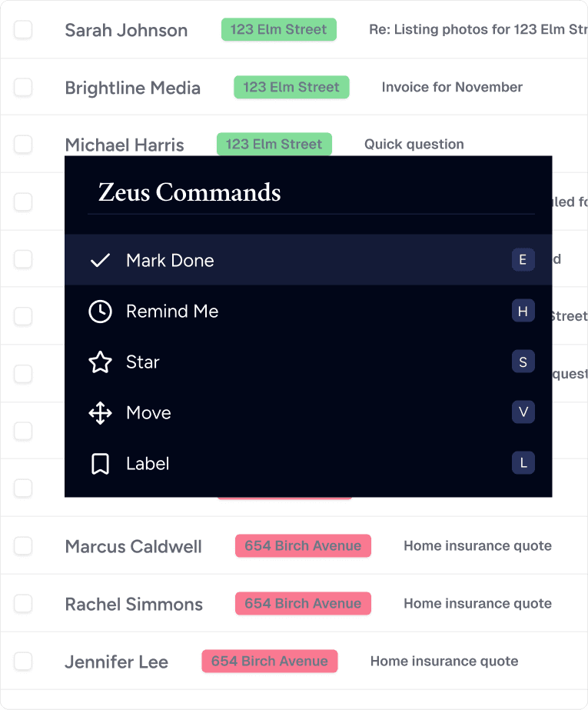Click the H shortcut badge beside Remind Me
The width and height of the screenshot is (588, 710).
coord(523,311)
